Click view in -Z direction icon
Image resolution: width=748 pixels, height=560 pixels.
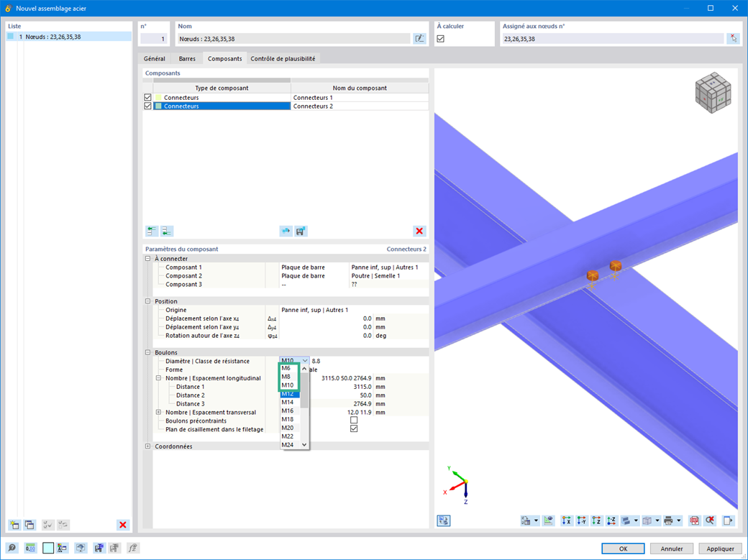point(611,520)
